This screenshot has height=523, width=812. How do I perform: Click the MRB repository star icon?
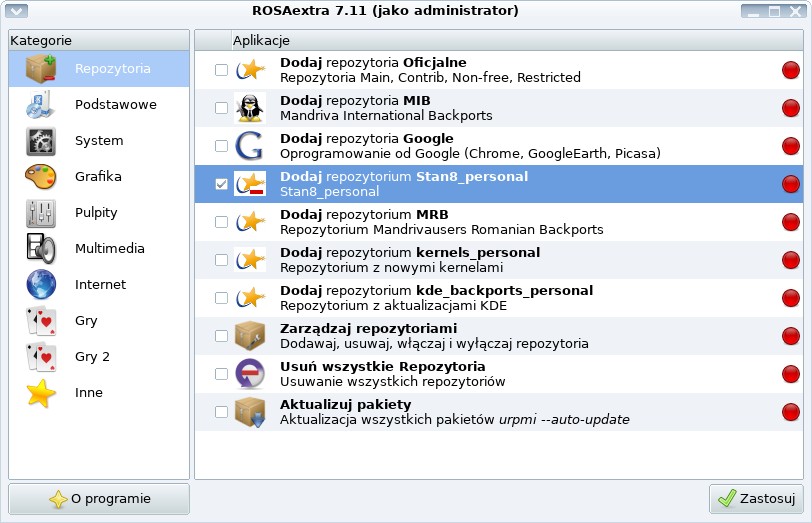click(250, 222)
